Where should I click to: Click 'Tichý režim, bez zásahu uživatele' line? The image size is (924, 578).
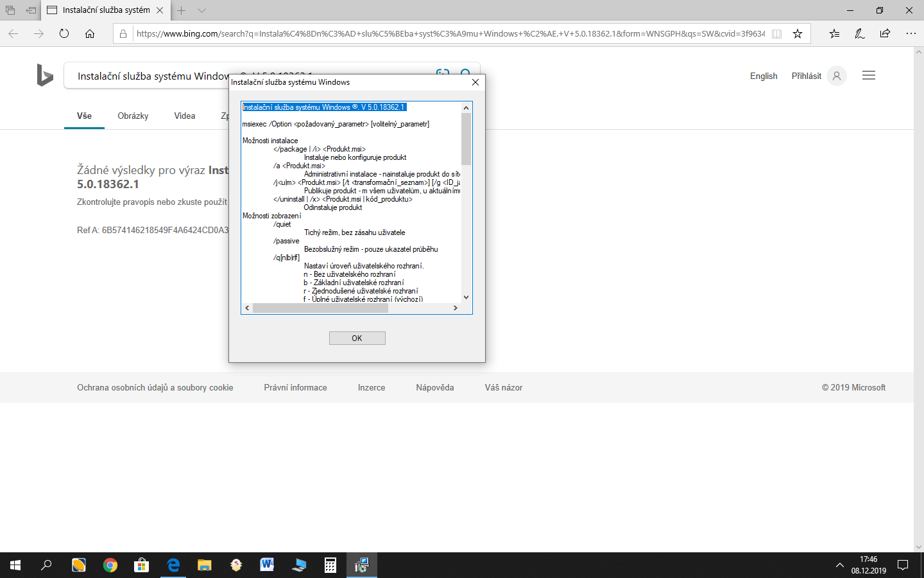pos(355,232)
